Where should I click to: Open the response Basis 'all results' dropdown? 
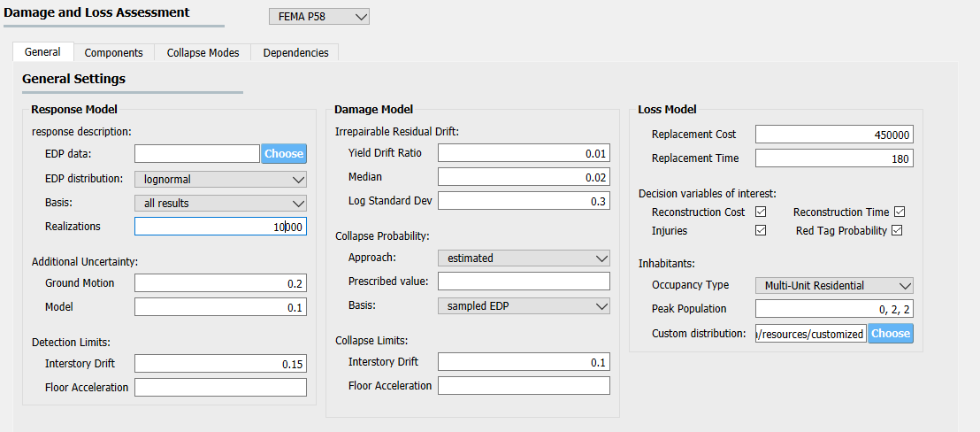coord(220,204)
